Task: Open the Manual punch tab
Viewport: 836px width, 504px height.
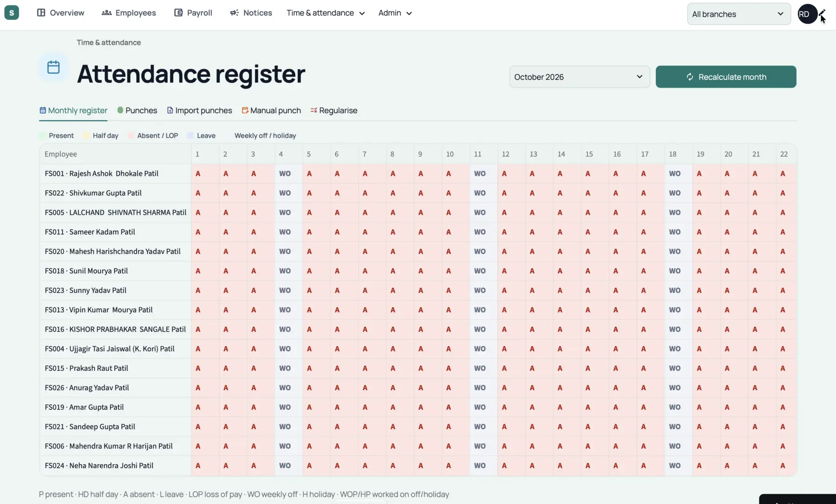Action: 271,110
